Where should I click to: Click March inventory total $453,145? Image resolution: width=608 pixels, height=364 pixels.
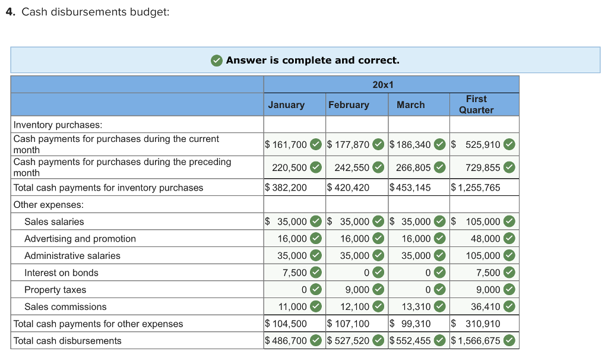click(x=410, y=188)
